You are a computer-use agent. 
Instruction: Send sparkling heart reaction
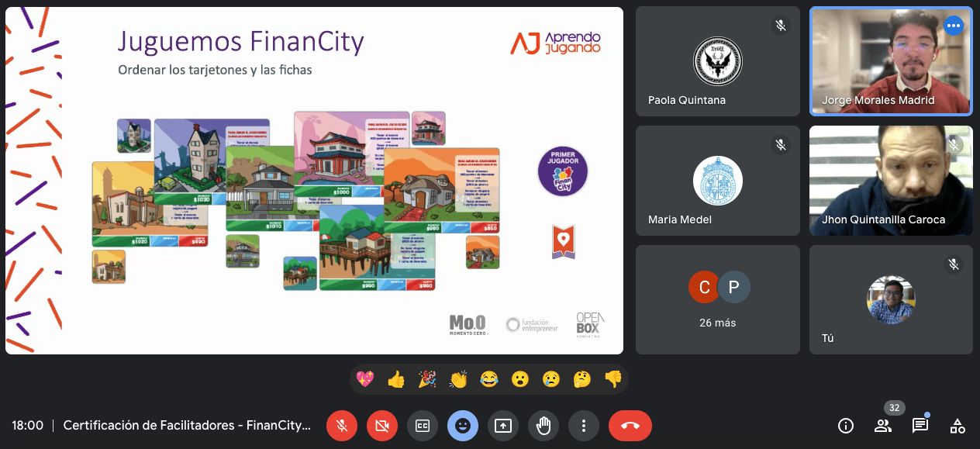365,379
